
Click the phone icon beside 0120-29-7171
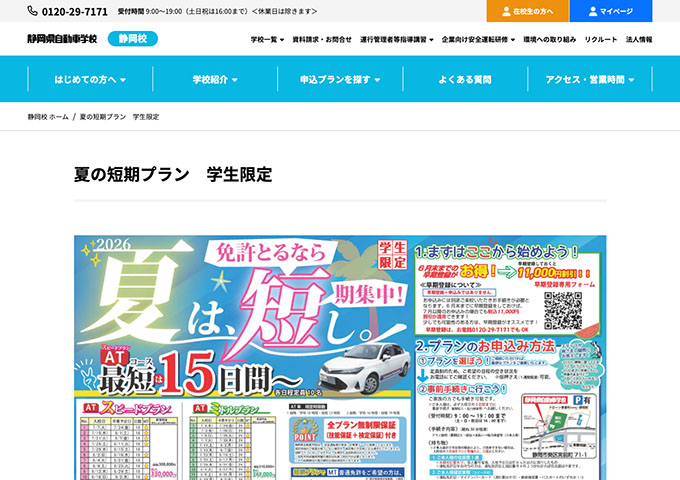pyautogui.click(x=33, y=11)
